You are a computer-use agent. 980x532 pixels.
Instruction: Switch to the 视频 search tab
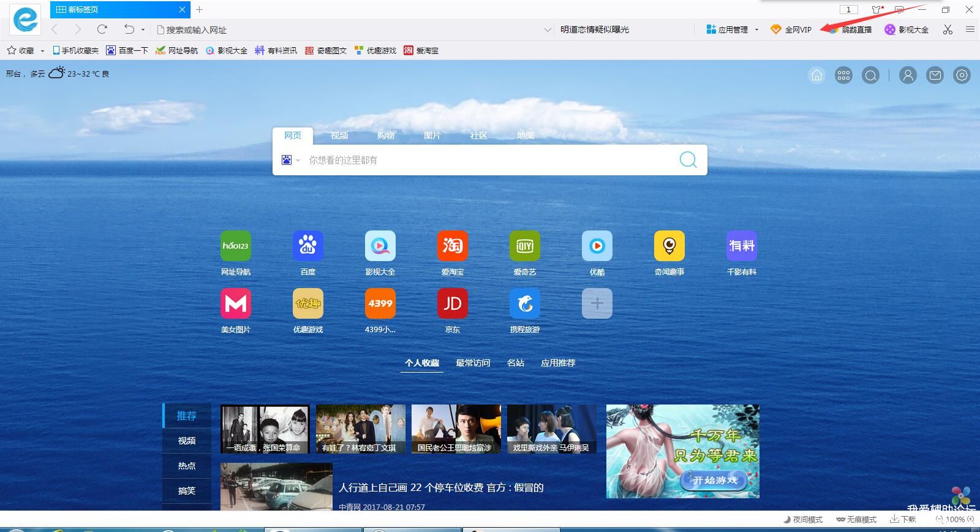pyautogui.click(x=339, y=135)
